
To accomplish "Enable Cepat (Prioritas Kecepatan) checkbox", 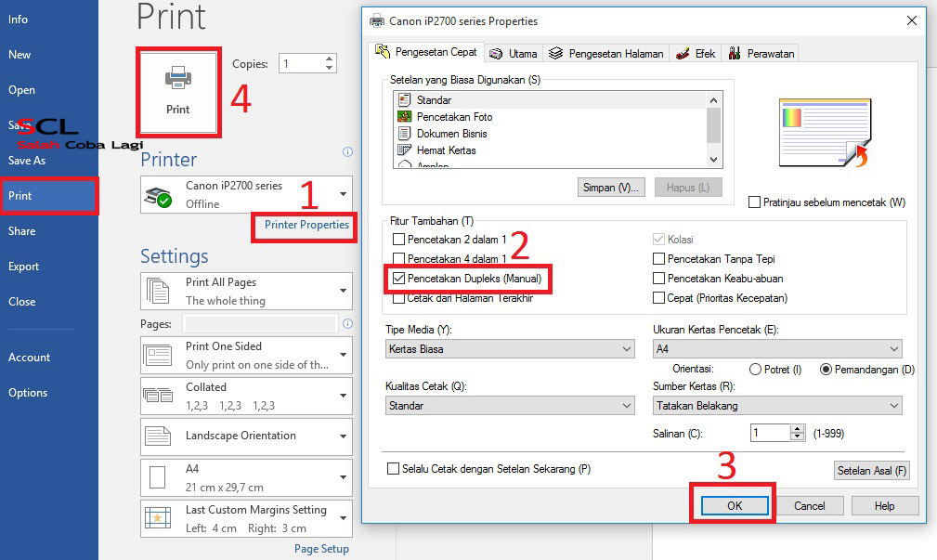I will (658, 297).
